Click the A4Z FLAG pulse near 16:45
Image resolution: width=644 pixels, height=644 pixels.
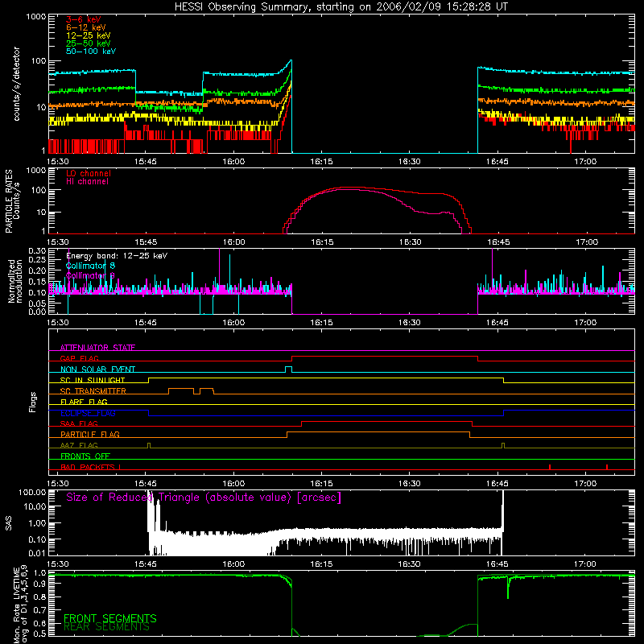[503, 445]
